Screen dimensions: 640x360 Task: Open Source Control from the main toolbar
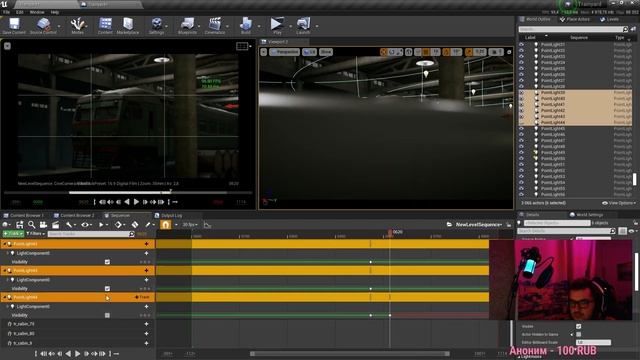click(43, 24)
